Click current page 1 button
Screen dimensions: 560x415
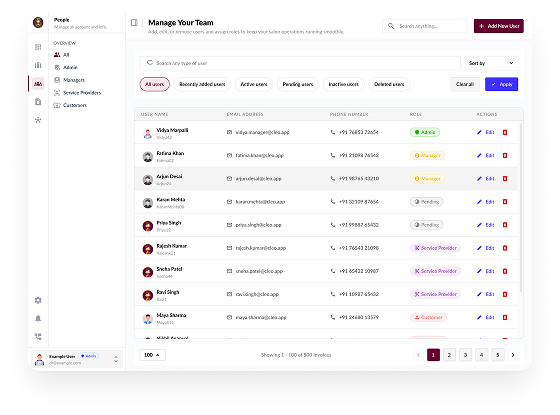(x=433, y=355)
